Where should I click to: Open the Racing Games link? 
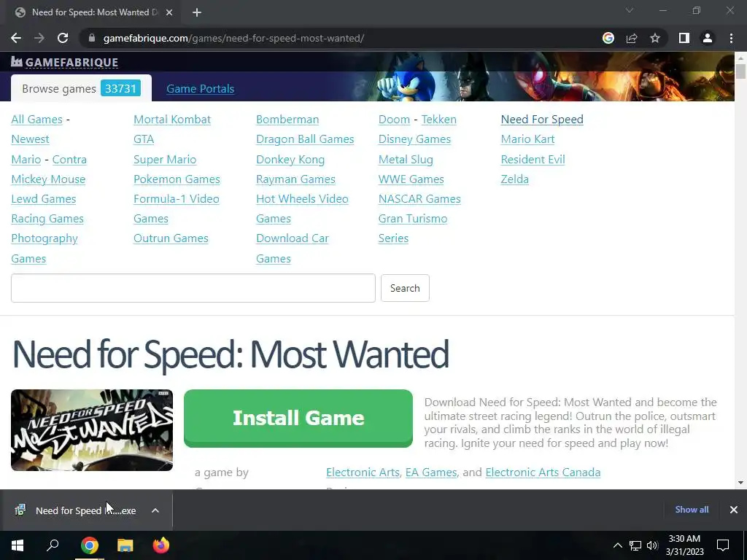pyautogui.click(x=47, y=219)
